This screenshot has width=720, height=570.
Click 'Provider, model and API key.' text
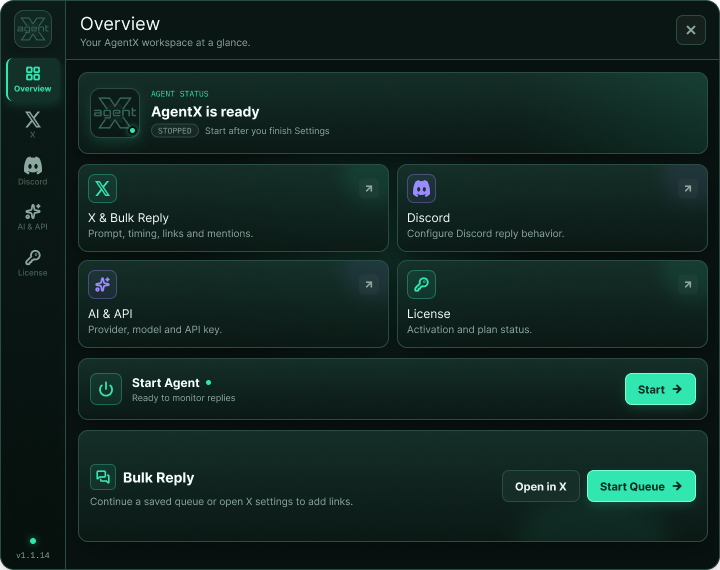155,329
